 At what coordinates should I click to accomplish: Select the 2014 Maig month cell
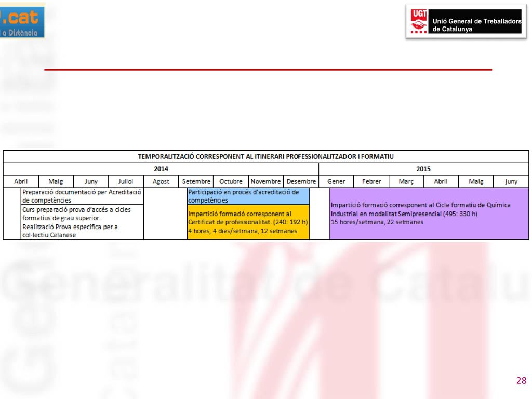56,181
